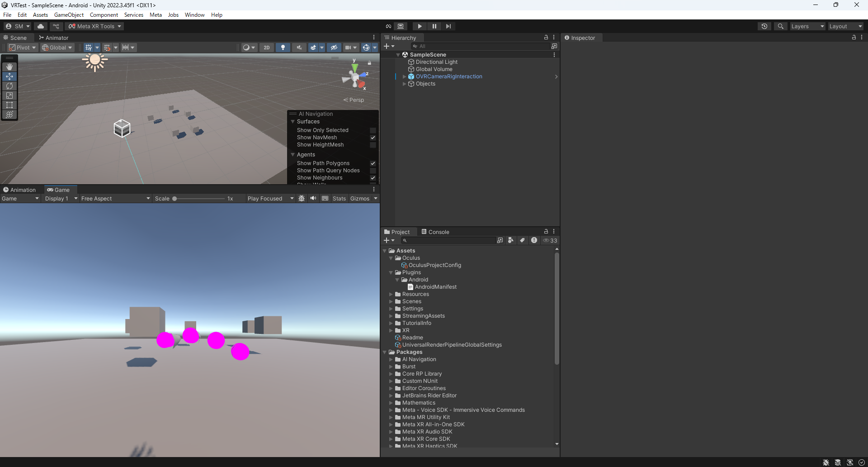This screenshot has width=868, height=467.
Task: Uncheck Show Path Polygons
Action: click(x=373, y=163)
